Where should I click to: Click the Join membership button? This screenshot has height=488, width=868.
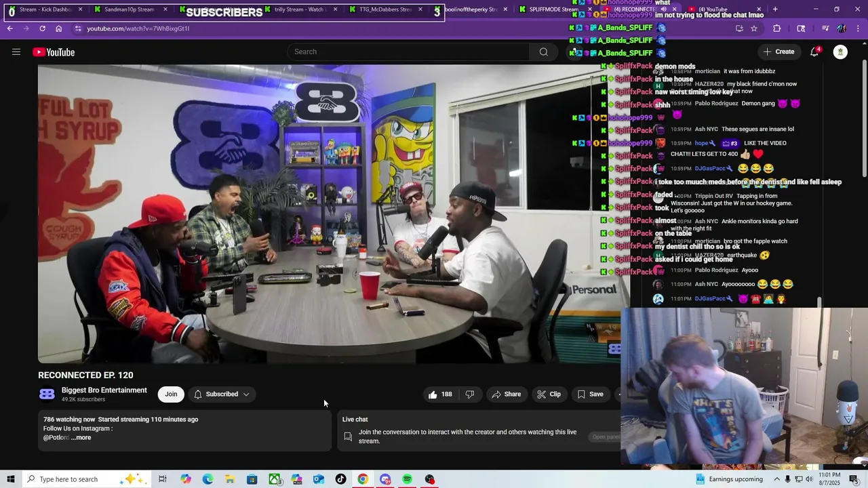pyautogui.click(x=171, y=394)
